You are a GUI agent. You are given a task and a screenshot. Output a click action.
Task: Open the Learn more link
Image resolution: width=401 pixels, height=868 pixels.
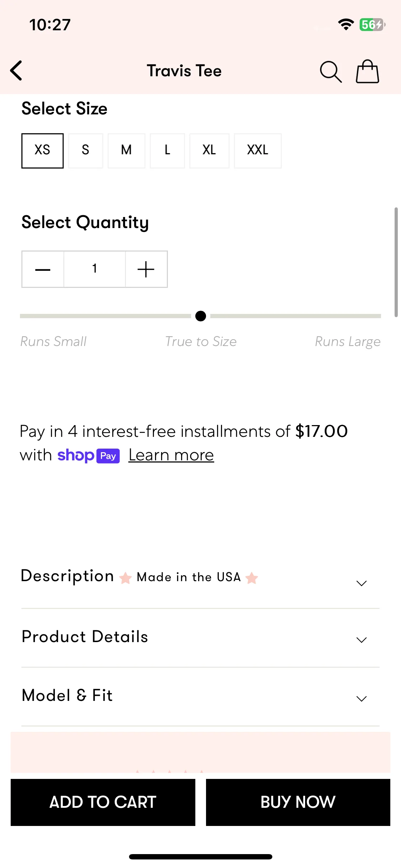pos(171,455)
